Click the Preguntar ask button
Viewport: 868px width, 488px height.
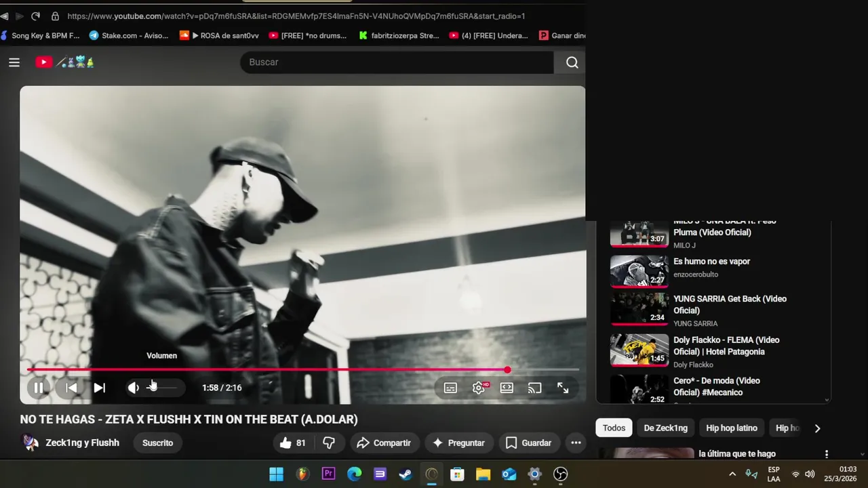coord(458,443)
